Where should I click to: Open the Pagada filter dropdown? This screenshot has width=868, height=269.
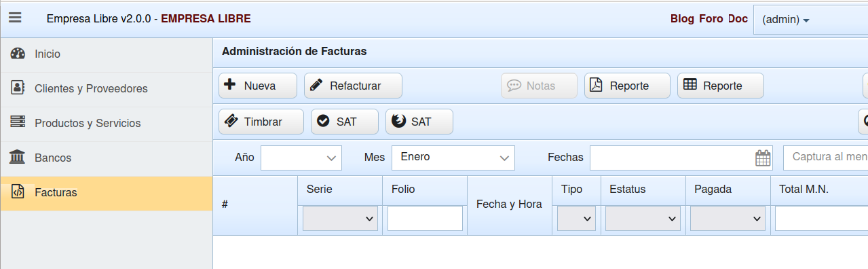(x=728, y=218)
